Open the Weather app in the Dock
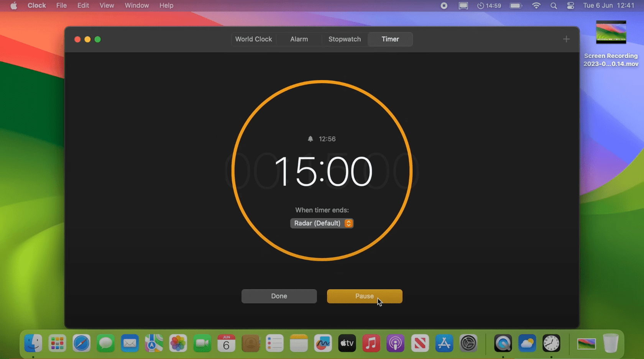The image size is (644, 359). 527,343
